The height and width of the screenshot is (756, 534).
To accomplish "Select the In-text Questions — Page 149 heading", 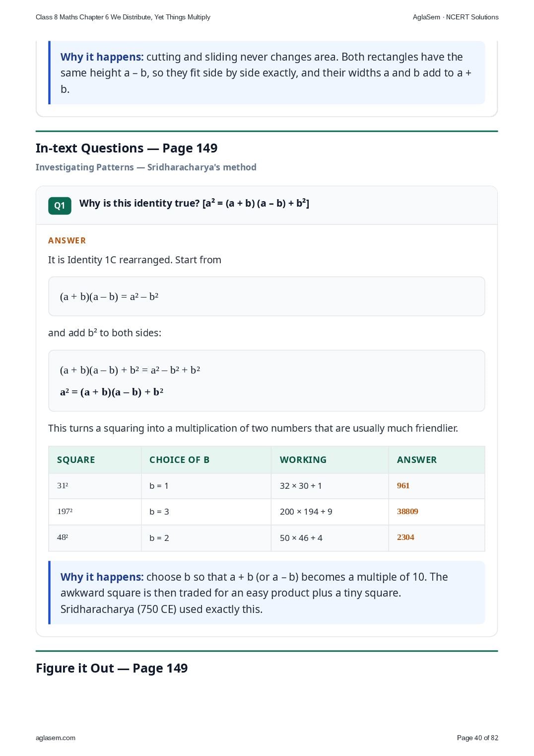I will click(127, 148).
